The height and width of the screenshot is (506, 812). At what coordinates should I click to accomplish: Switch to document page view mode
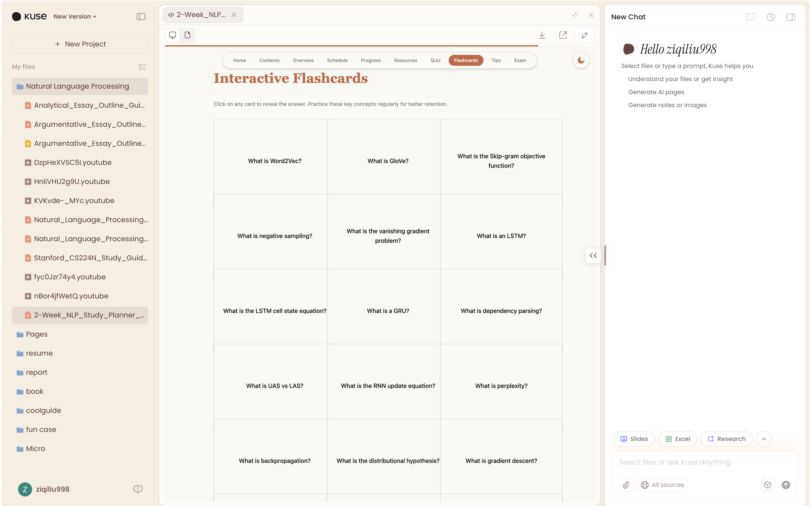[x=187, y=35]
